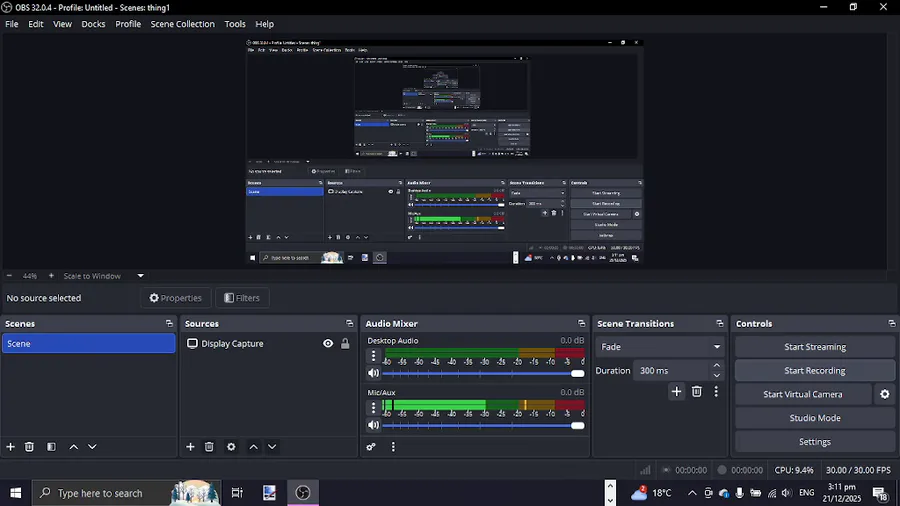Open Audio Mixer bottom menu dots
900x506 pixels.
pos(393,446)
